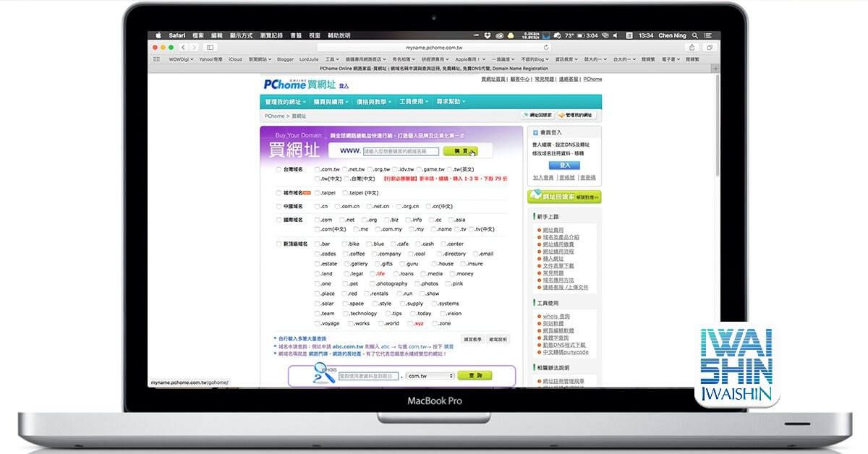Click the WHOIS query input field

[x=369, y=376]
